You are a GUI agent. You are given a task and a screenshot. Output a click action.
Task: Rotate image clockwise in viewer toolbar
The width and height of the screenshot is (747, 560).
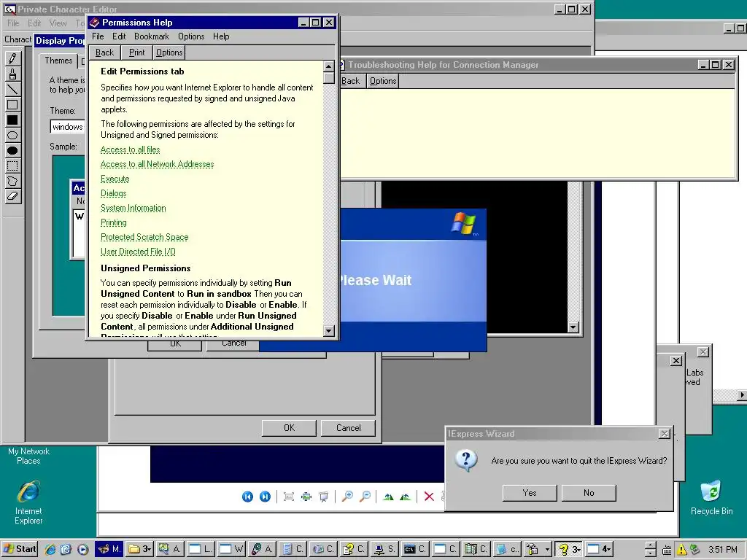coord(389,497)
